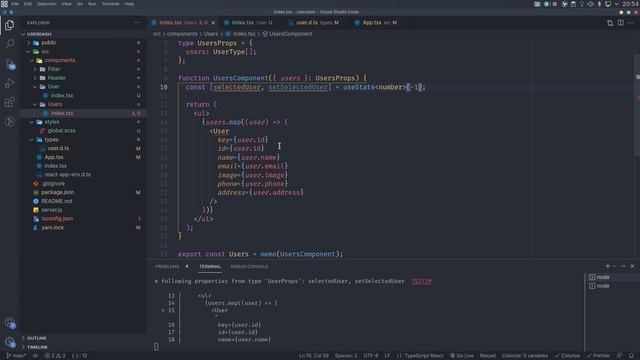Viewport: 640px width, 360px height.
Task: Open the Extensions view
Action: 9,102
